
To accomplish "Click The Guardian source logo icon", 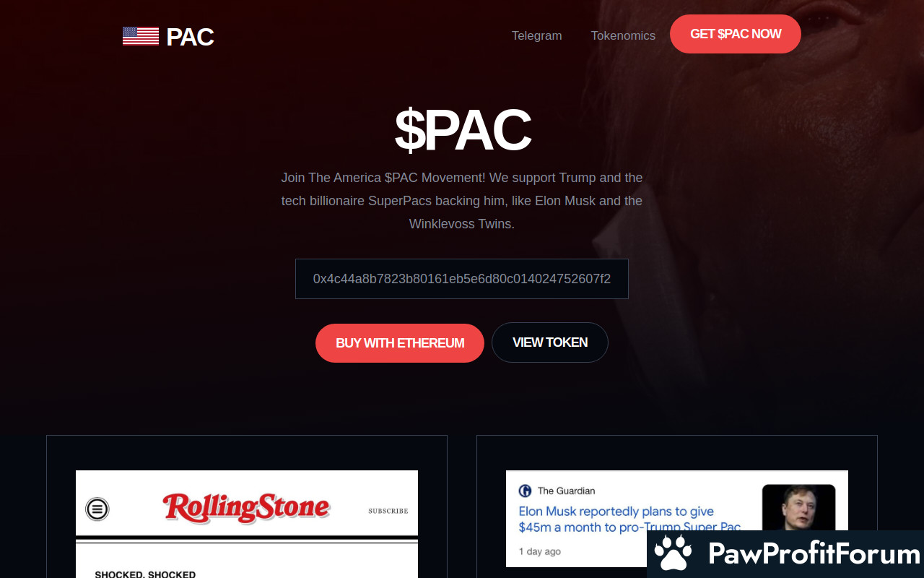I will click(x=526, y=491).
